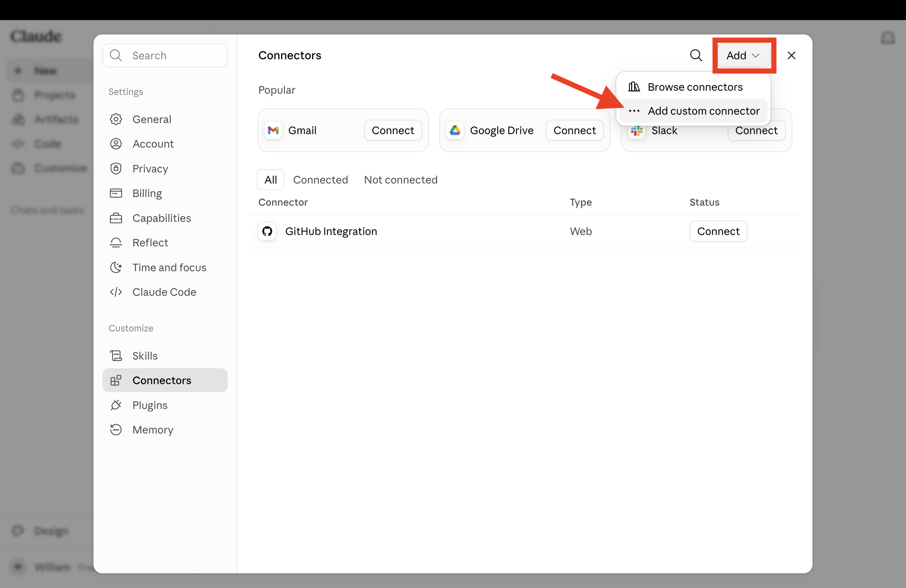Screen dimensions: 906x588
Task: Switch to the Not connected tab
Action: click(x=401, y=180)
